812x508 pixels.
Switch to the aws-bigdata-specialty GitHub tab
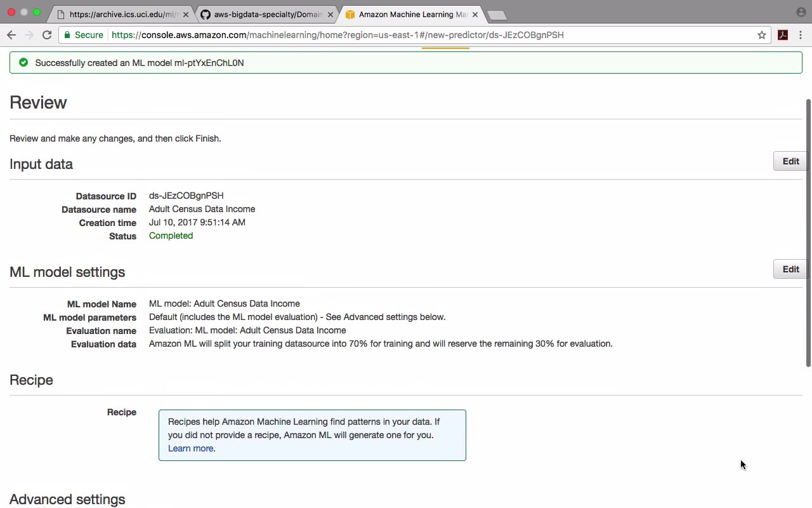coord(266,14)
